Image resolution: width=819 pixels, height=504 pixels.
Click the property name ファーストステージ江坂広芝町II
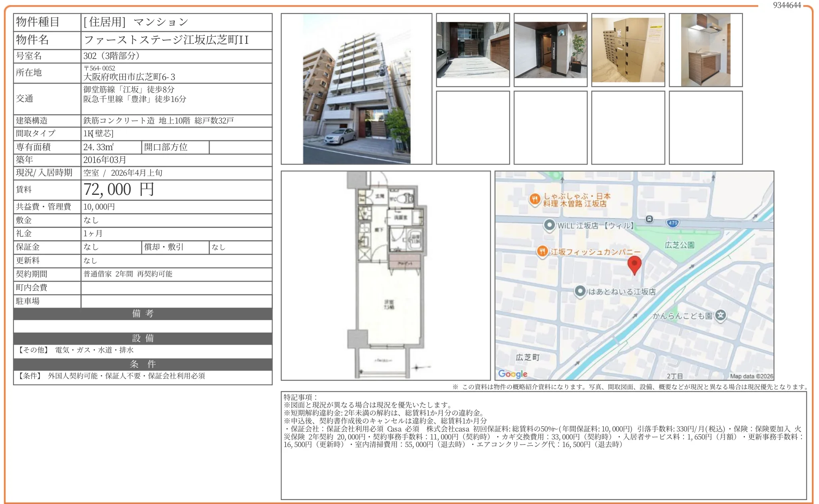[x=167, y=40]
